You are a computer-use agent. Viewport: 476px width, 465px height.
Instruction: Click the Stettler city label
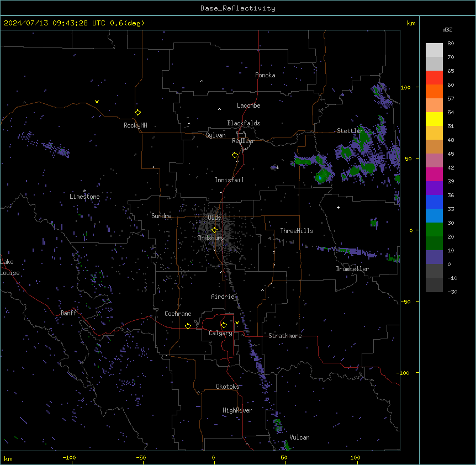[x=350, y=131]
